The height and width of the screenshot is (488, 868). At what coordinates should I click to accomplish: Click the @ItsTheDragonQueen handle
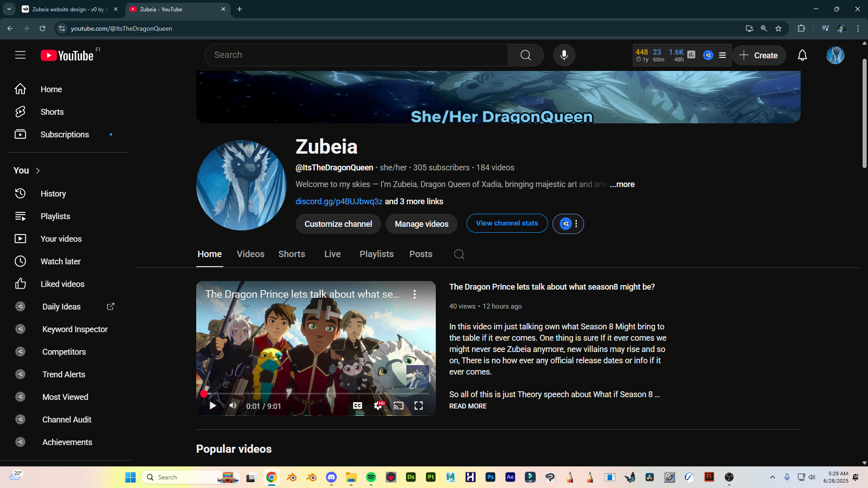pos(334,168)
